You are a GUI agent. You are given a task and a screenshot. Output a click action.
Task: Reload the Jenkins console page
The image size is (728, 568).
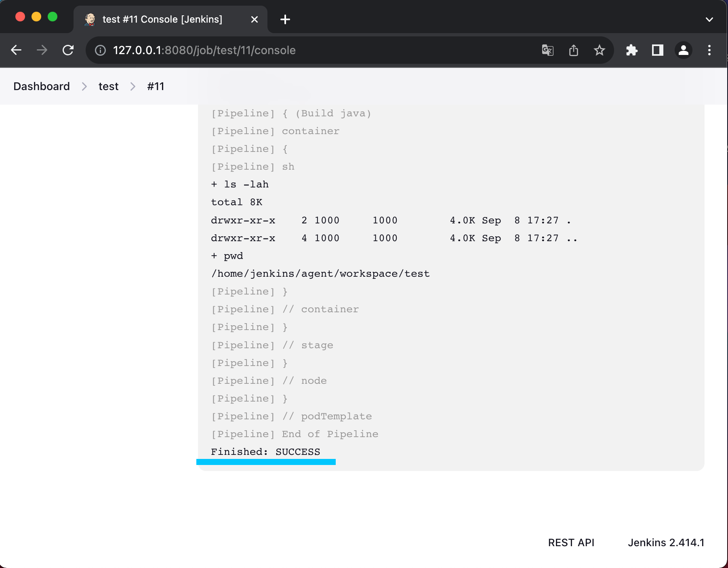[68, 50]
